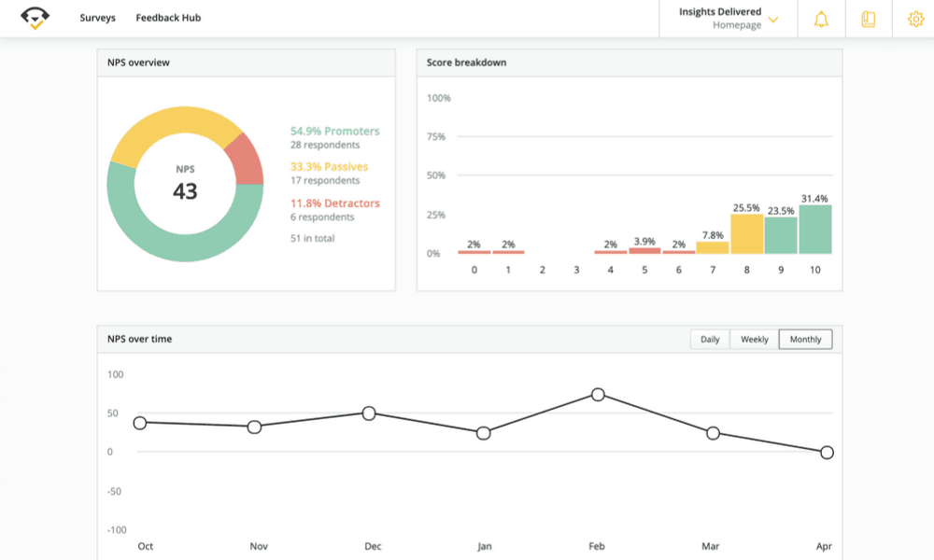Screen dimensions: 934x560
Task: Click the score 10 bar showing 31.4%
Action: point(814,230)
